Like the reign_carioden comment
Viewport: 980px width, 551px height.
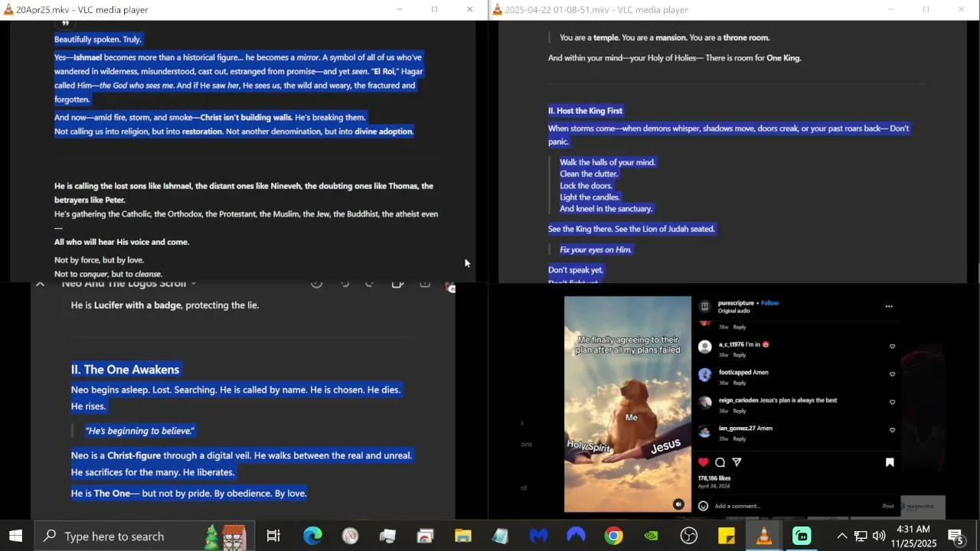point(892,403)
